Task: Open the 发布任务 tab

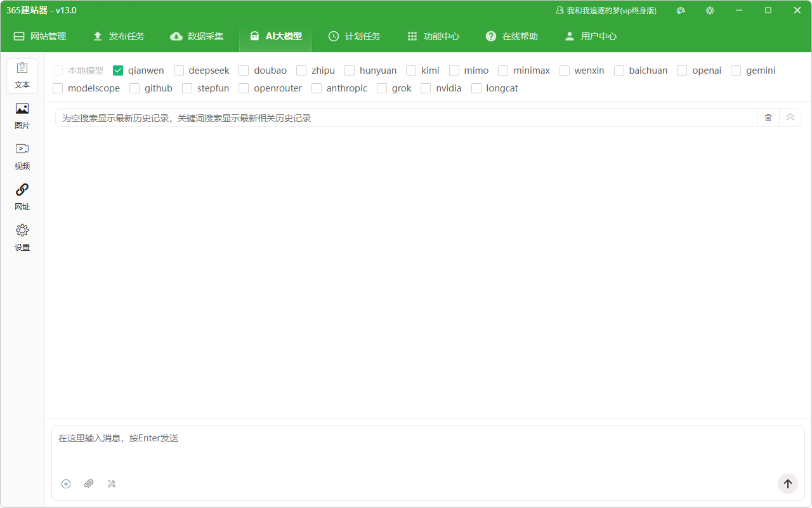Action: click(x=119, y=36)
